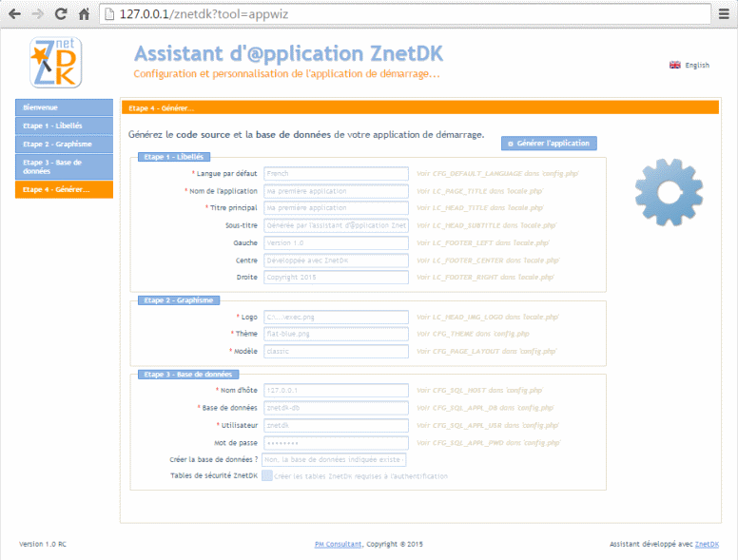Click the CFG_DEFAULT_LANGUAGE hint text
Image resolution: width=738 pixels, height=560 pixels.
tap(497, 174)
